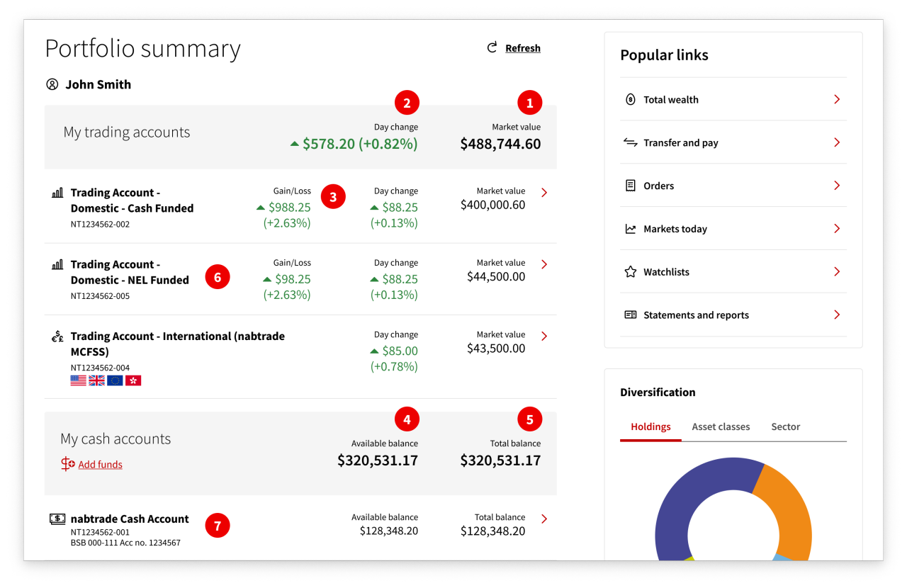The image size is (907, 588).
Task: Open International trading account chevron
Action: pos(543,336)
